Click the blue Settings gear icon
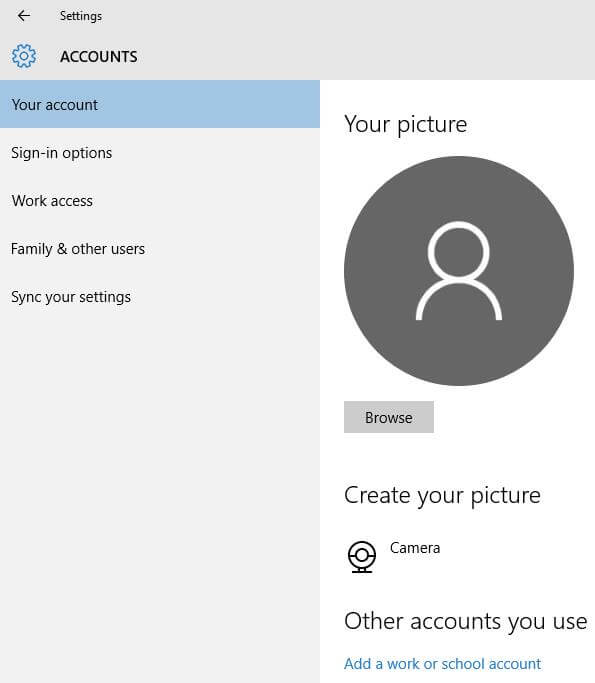595x683 pixels. coord(24,56)
